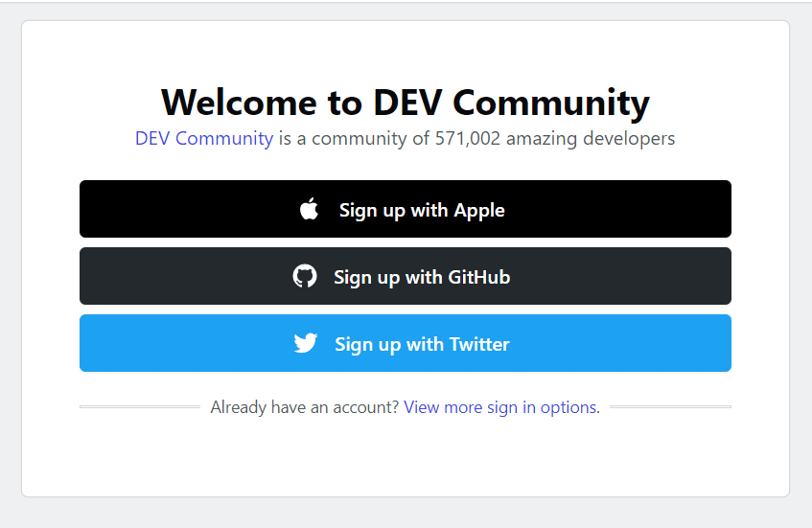Click the '571,002 amazing developers' text

(555, 138)
